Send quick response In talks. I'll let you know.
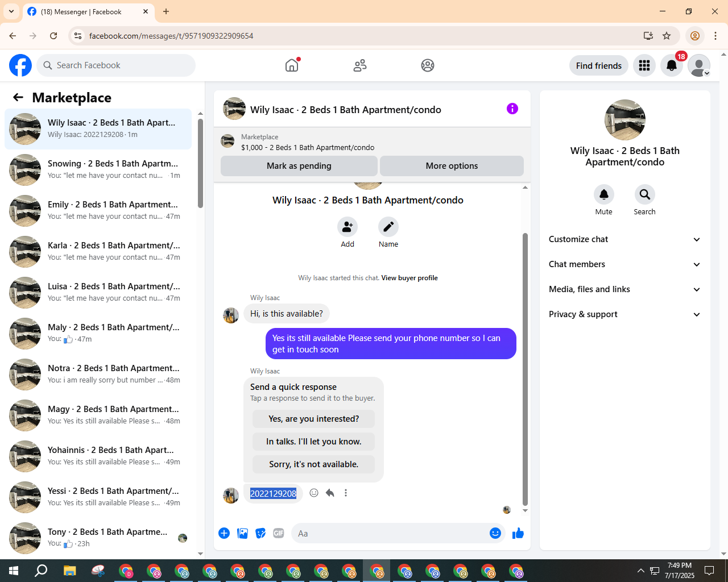 coord(314,442)
